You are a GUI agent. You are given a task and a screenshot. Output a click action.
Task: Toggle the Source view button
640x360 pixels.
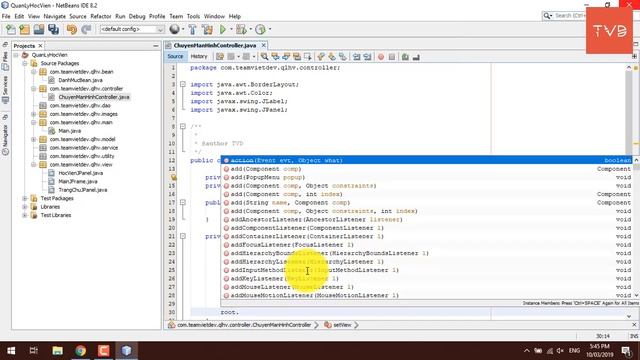coord(175,56)
